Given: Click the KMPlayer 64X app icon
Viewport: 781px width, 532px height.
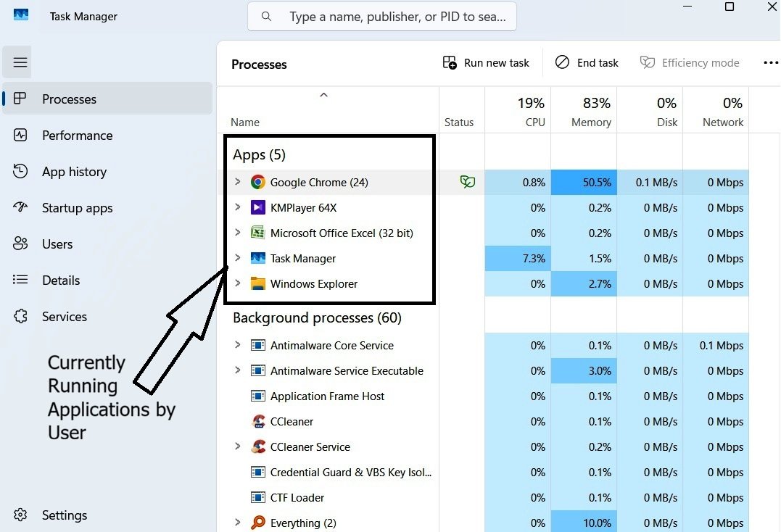Looking at the screenshot, I should [x=258, y=207].
